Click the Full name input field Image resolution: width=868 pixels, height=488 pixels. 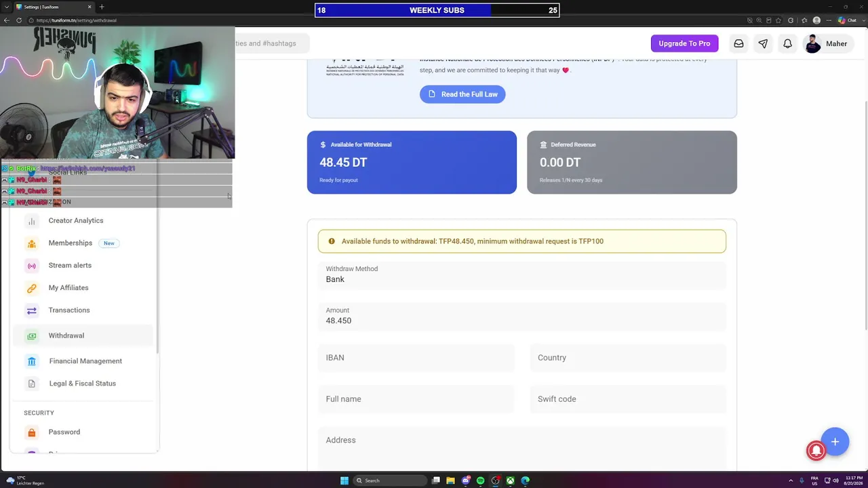click(x=416, y=399)
